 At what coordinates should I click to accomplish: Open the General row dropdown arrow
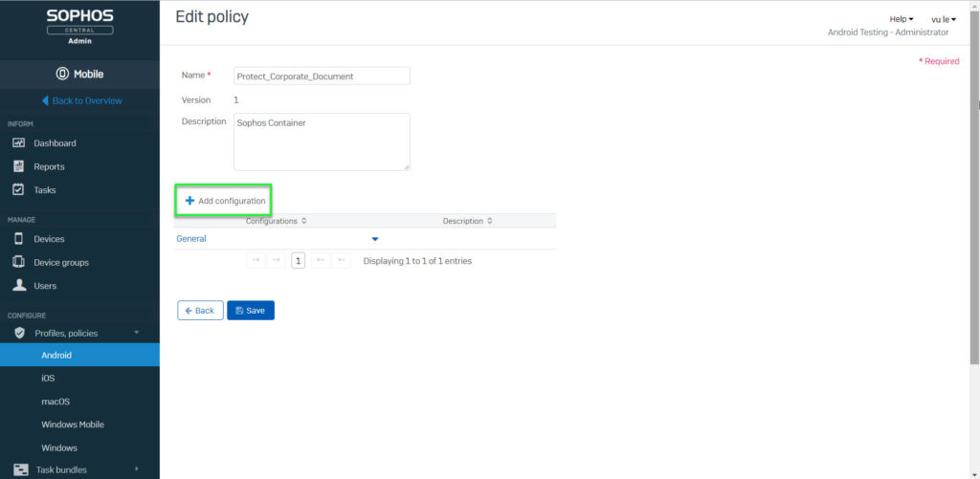[375, 239]
